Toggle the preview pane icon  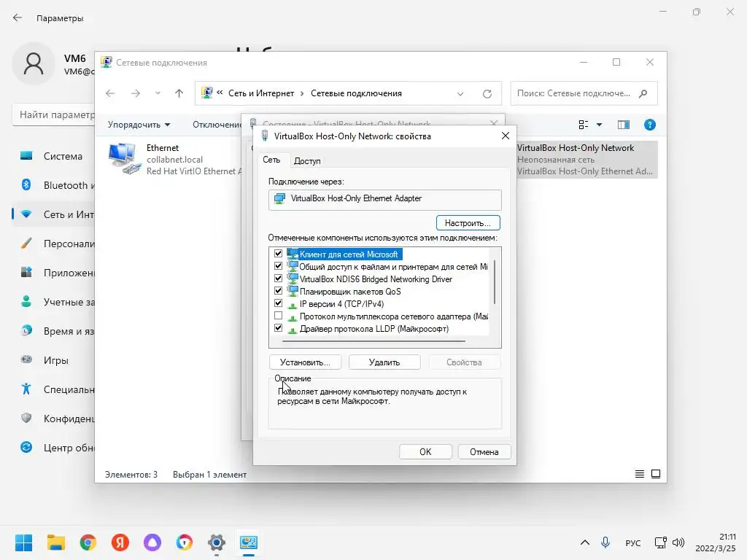[x=624, y=125]
